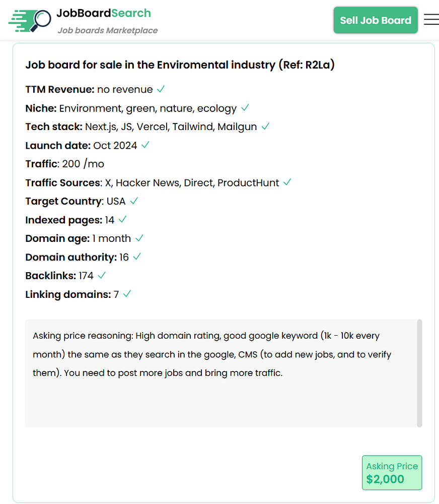Viewport: 439px width, 504px height.
Task: Click checkmark beside Domain authority 16
Action: pyautogui.click(x=137, y=257)
